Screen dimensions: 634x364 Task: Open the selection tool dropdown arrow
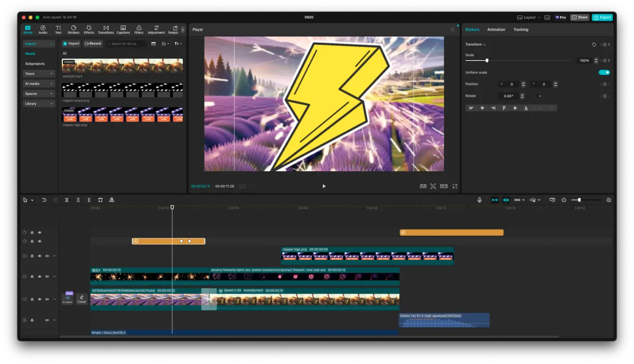point(32,200)
